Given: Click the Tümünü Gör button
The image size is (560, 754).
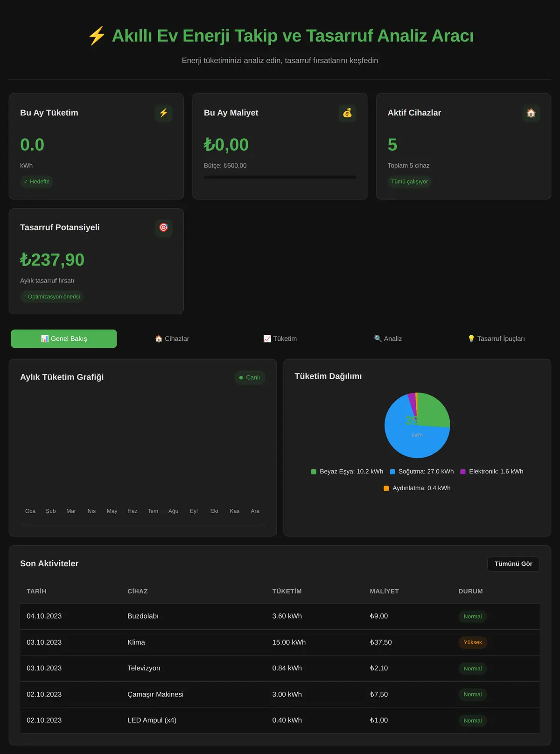Looking at the screenshot, I should pyautogui.click(x=513, y=564).
